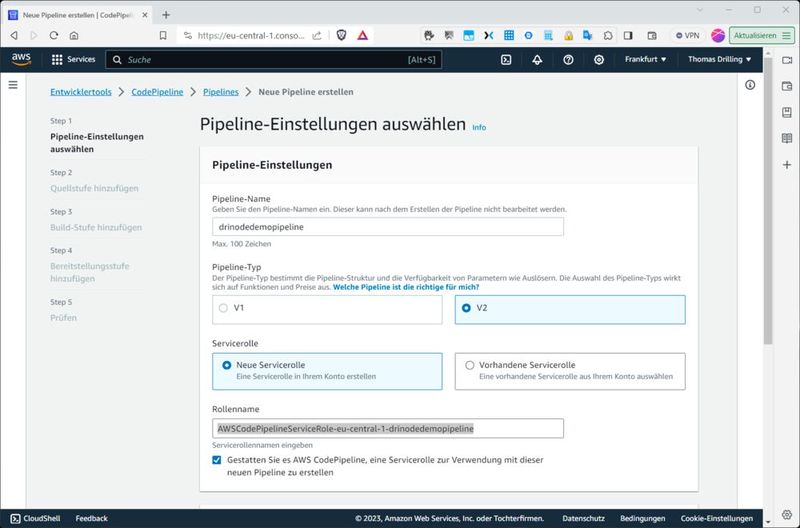Screen dimensions: 800x528
Task: Select the V2 pipeline type
Action: pos(467,309)
